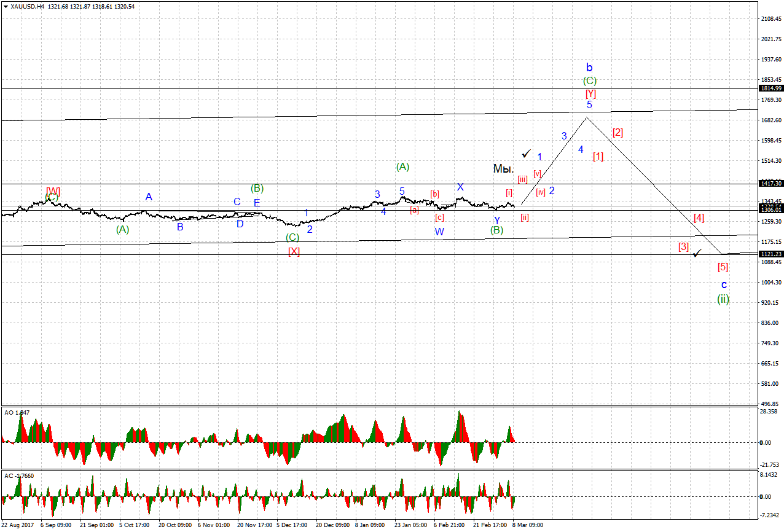The width and height of the screenshot is (784, 532).
Task: Click the small red [i] label
Action: pos(509,192)
